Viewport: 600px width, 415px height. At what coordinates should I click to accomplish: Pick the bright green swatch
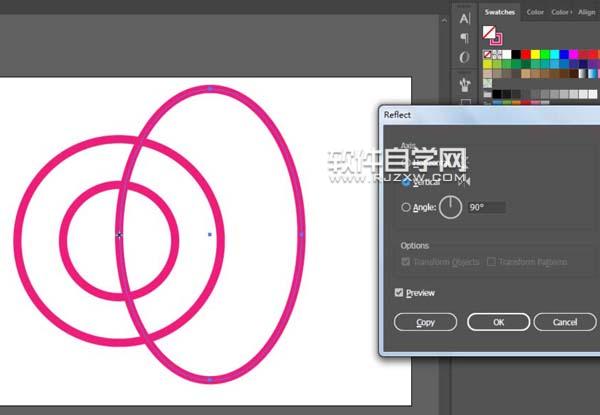click(x=545, y=54)
